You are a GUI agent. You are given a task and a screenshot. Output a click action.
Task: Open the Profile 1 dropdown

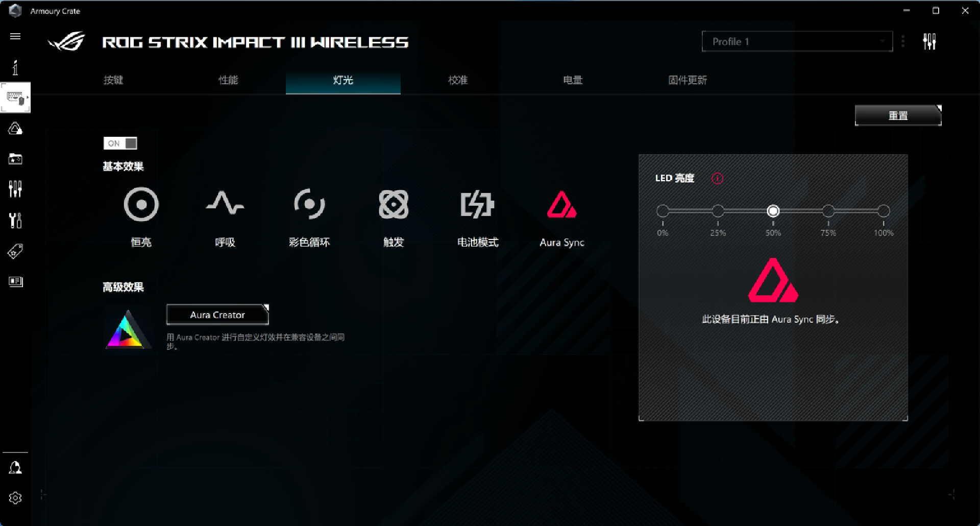(x=797, y=41)
